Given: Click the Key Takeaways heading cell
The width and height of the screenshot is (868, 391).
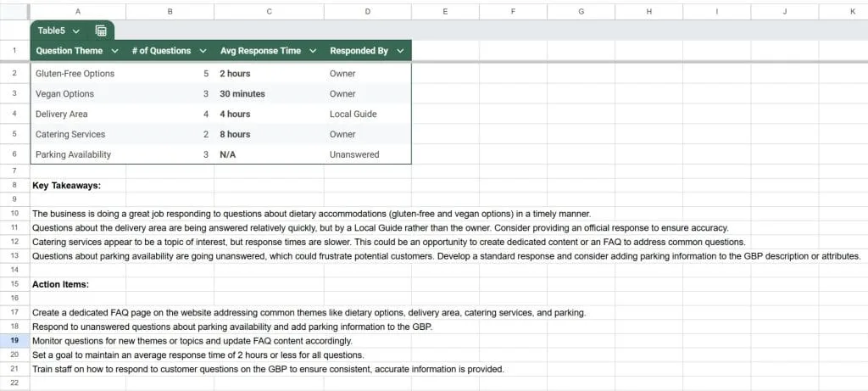Looking at the screenshot, I should (x=78, y=186).
